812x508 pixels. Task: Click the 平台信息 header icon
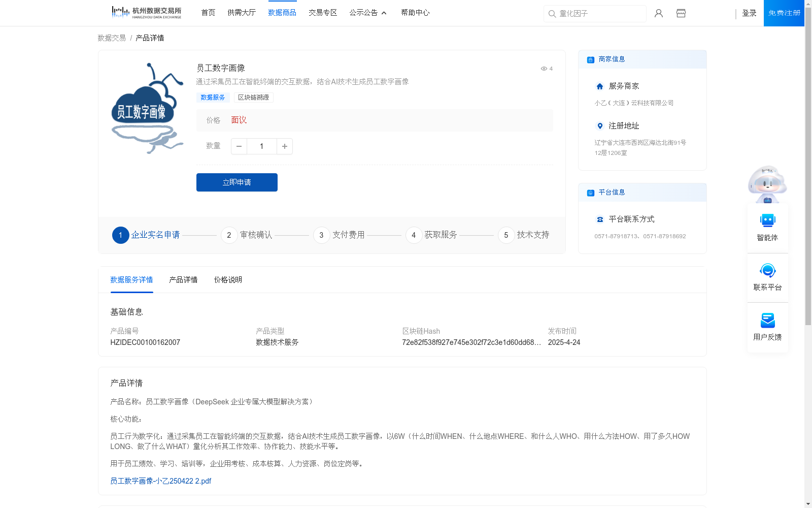(x=590, y=193)
